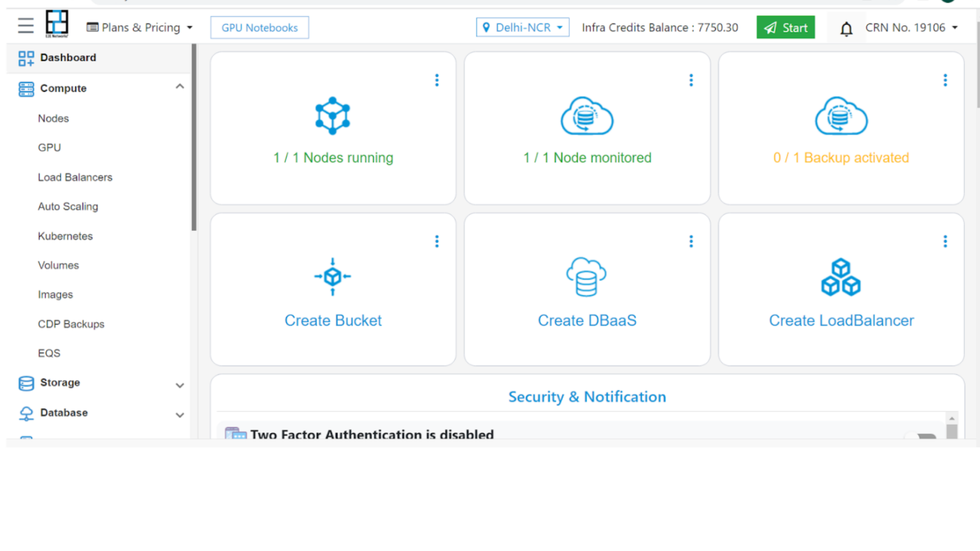Open the notifications bell
The image size is (980, 551).
(x=846, y=29)
